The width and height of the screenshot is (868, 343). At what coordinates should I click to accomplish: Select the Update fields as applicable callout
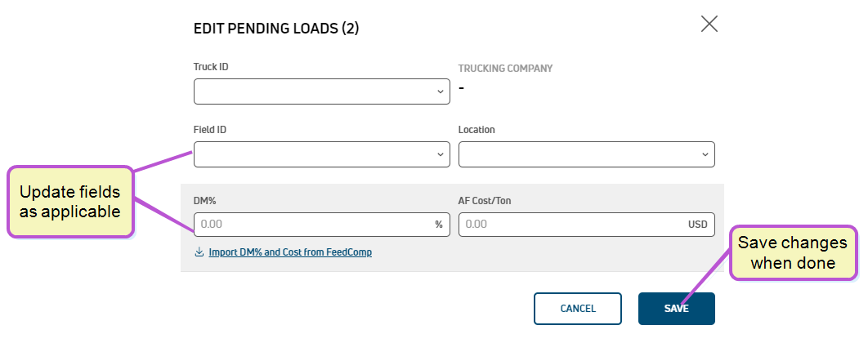click(70, 202)
